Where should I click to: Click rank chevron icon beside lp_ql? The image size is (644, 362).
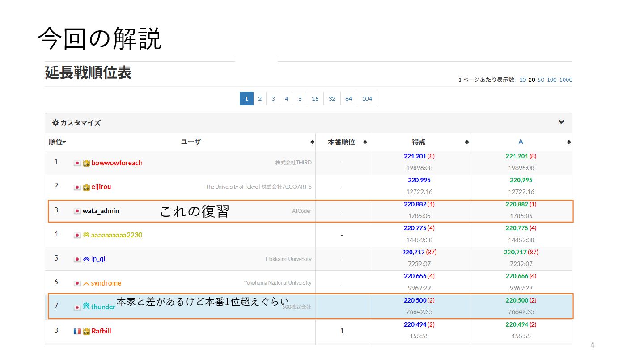[86, 259]
